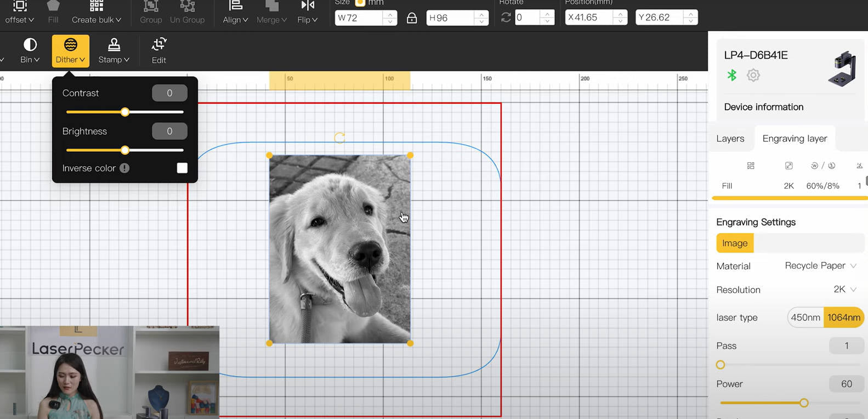Click the Brightness slider handle
The height and width of the screenshot is (419, 868).
coord(125,150)
